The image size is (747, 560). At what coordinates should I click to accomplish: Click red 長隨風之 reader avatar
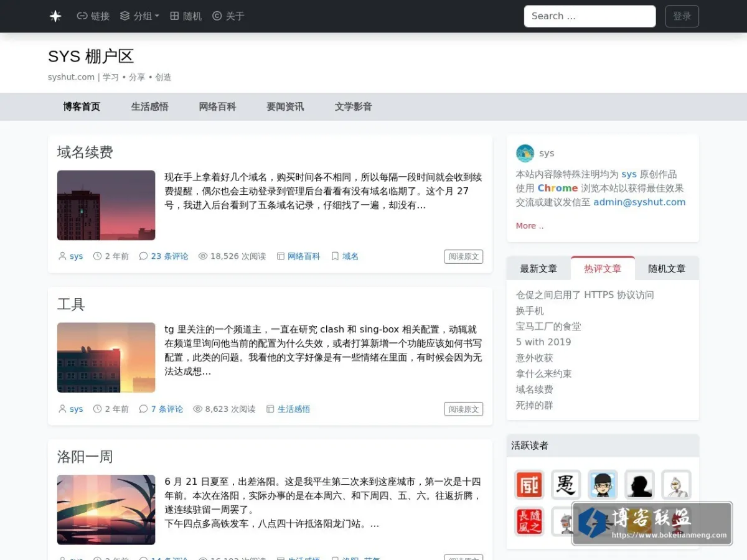click(x=529, y=521)
